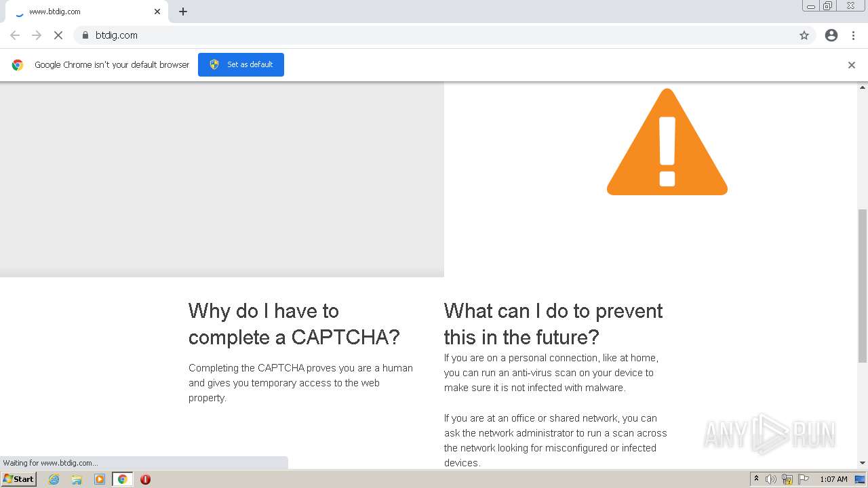Screen dimensions: 868x488
Task: Bookmark this page with the star icon
Action: click(x=804, y=35)
